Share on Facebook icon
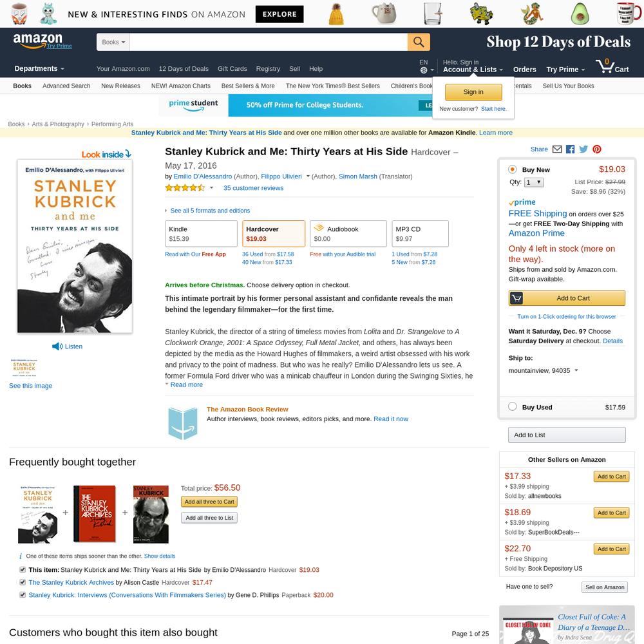The width and height of the screenshot is (644, 644). (570, 149)
